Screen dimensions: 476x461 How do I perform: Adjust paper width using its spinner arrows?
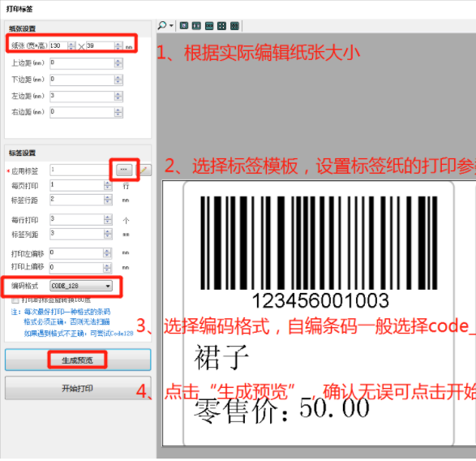point(71,45)
